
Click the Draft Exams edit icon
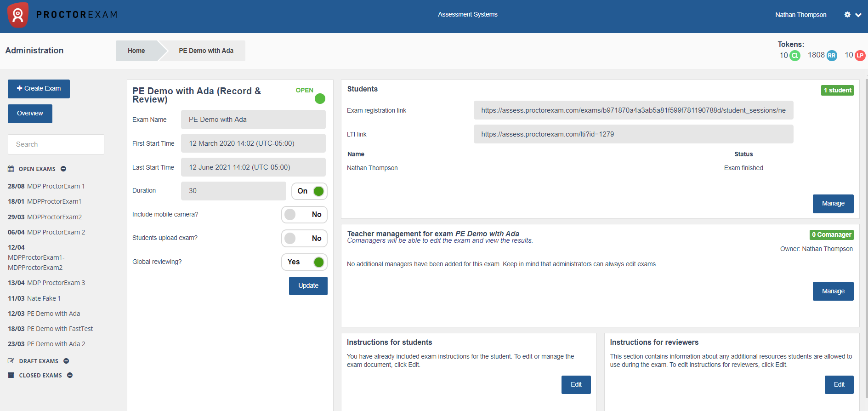(11, 361)
